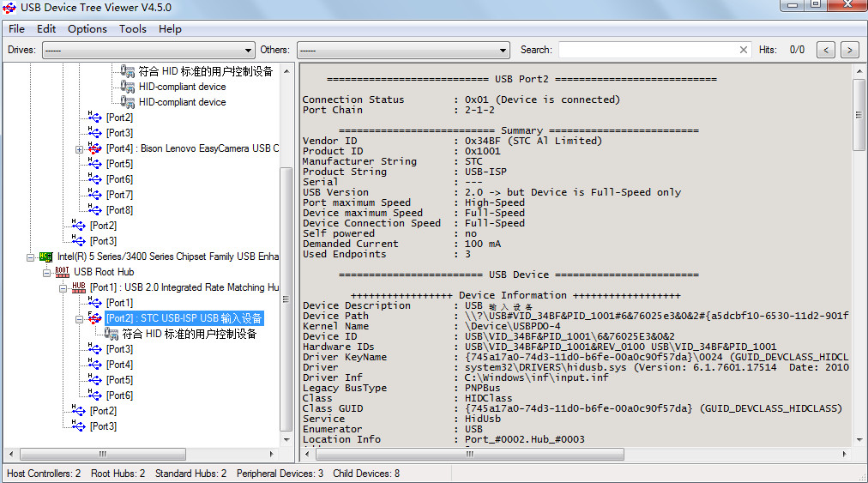Expand Port4 Bison Lenovo EasyCamera node

[x=79, y=149]
